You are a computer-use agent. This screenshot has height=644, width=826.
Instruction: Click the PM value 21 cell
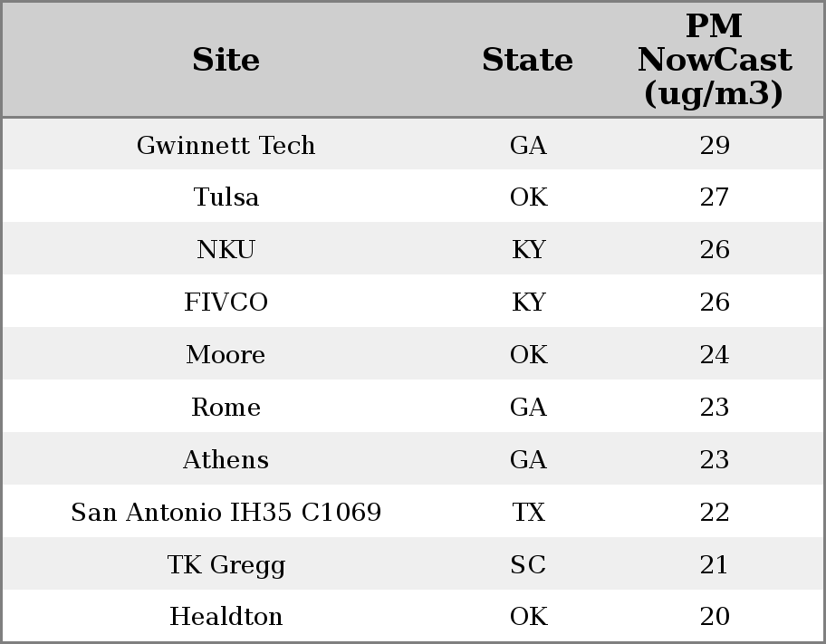715,564
